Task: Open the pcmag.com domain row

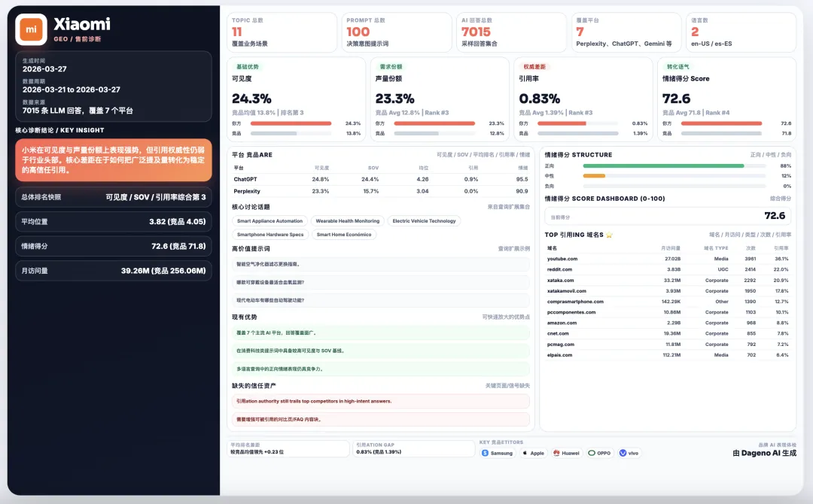Action: point(668,345)
